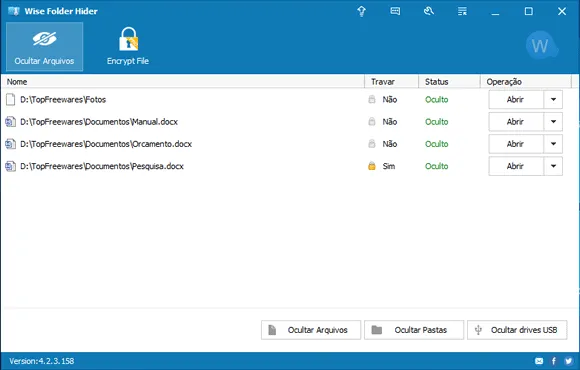Click the Sim lock value for Pesquisa.docx

coord(389,166)
